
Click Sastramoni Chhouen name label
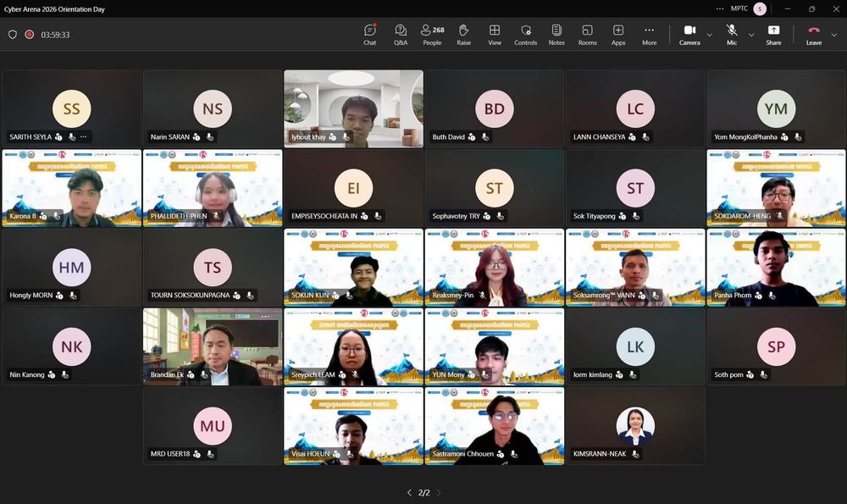coord(463,454)
